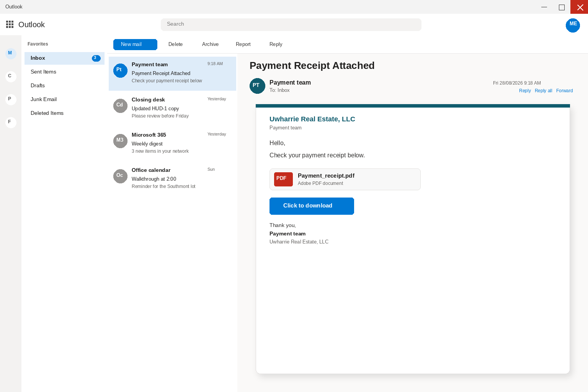Close the Outlook window
Screen dimensions: 588x392
pyautogui.click(x=579, y=7)
